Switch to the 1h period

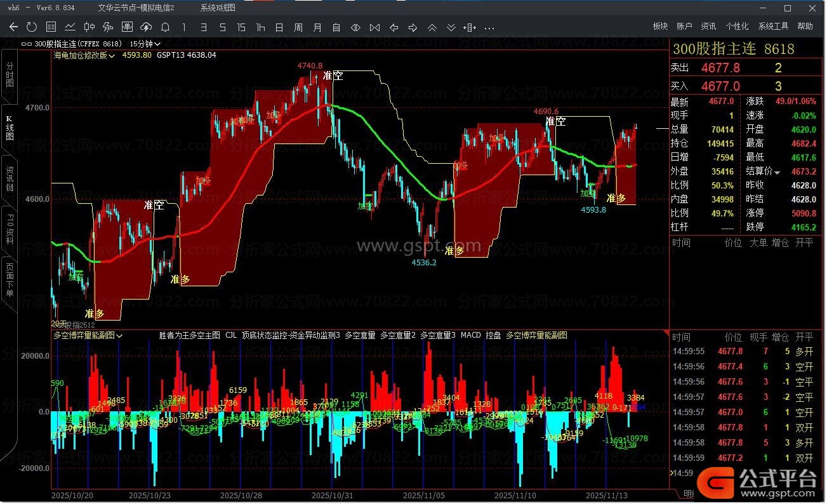click(260, 27)
